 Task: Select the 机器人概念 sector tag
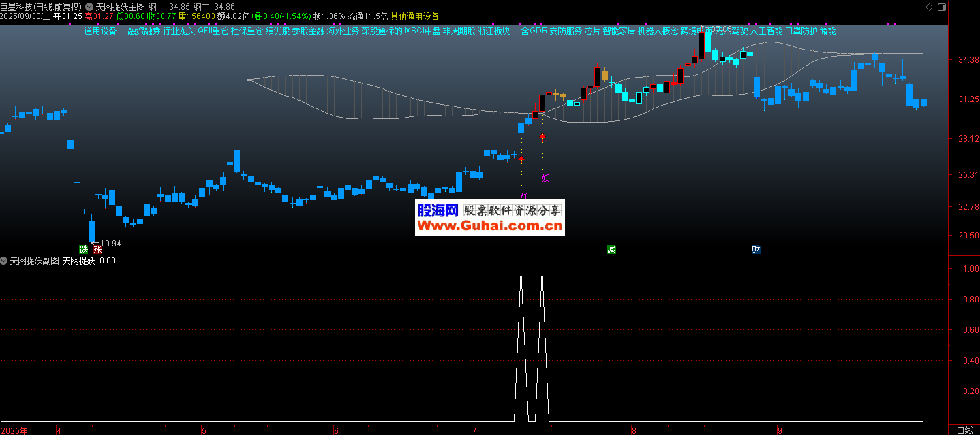658,31
